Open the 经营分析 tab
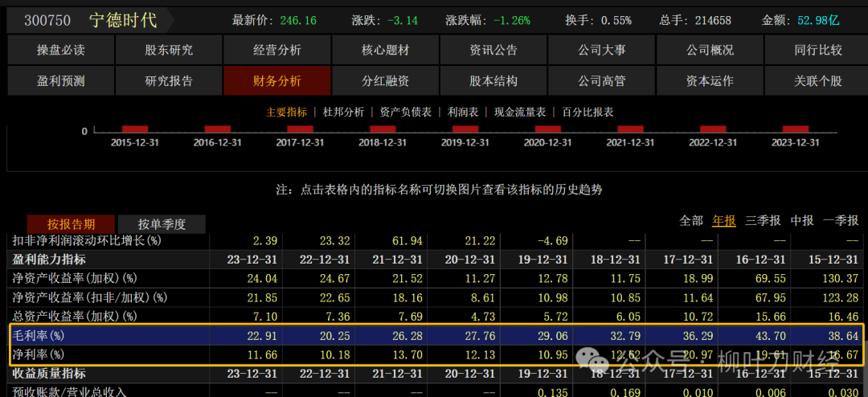868x397 pixels. point(276,51)
